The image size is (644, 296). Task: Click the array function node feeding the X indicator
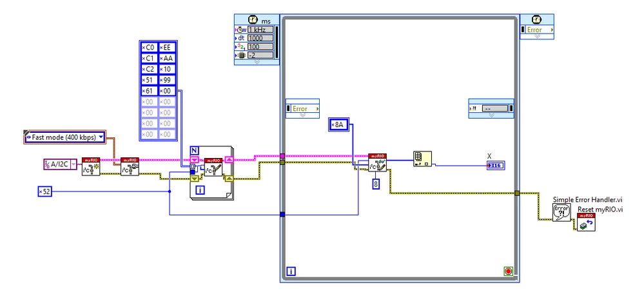coord(422,159)
